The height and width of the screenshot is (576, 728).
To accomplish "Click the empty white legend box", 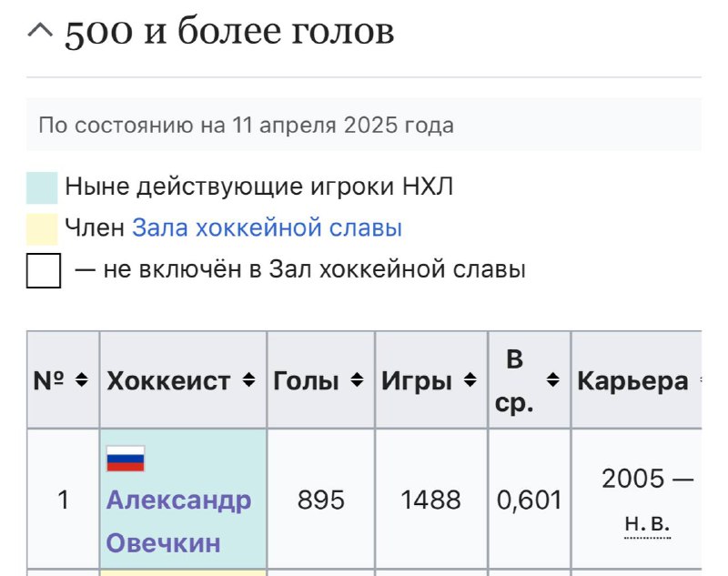I will (43, 270).
